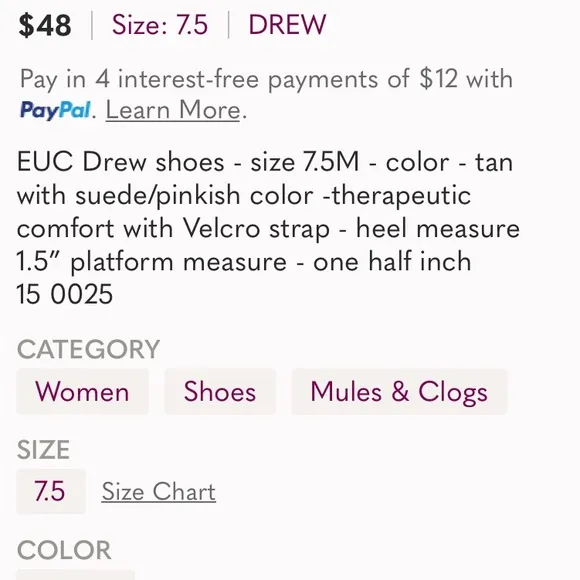Viewport: 580px width, 580px height.
Task: Select the 7.5 size chip
Action: point(51,491)
